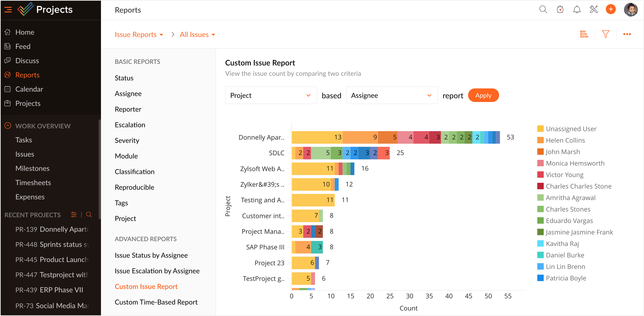Open the All Issues dropdown
Image resolution: width=644 pixels, height=316 pixels.
tap(197, 34)
